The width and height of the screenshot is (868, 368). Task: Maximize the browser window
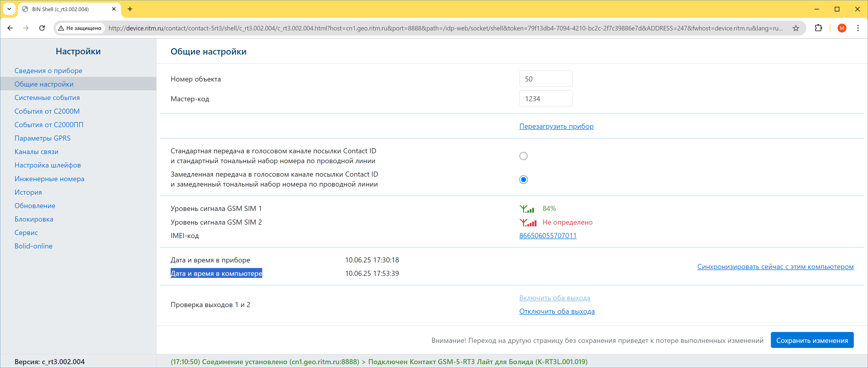click(837, 9)
